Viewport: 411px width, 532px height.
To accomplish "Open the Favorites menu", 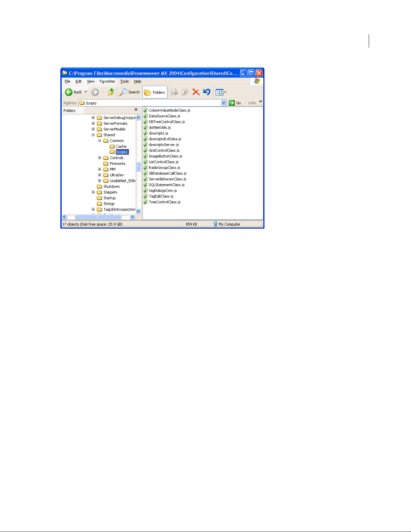I will [107, 81].
